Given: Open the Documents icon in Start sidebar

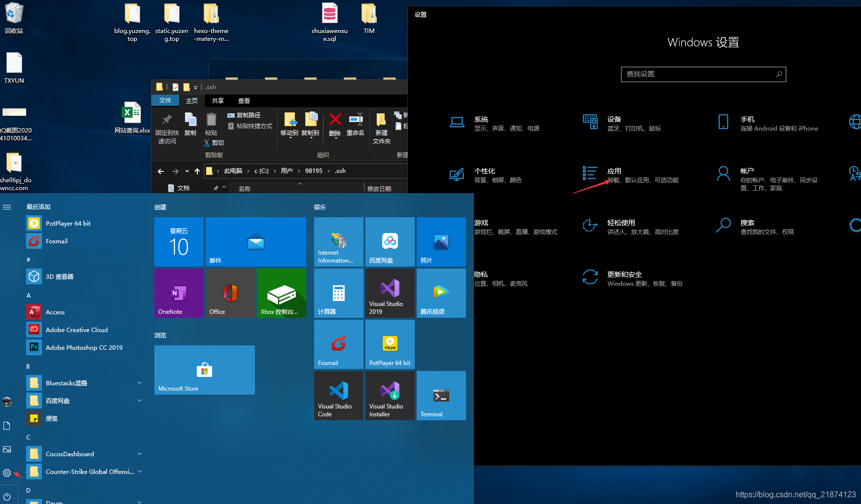Looking at the screenshot, I should coord(7,426).
